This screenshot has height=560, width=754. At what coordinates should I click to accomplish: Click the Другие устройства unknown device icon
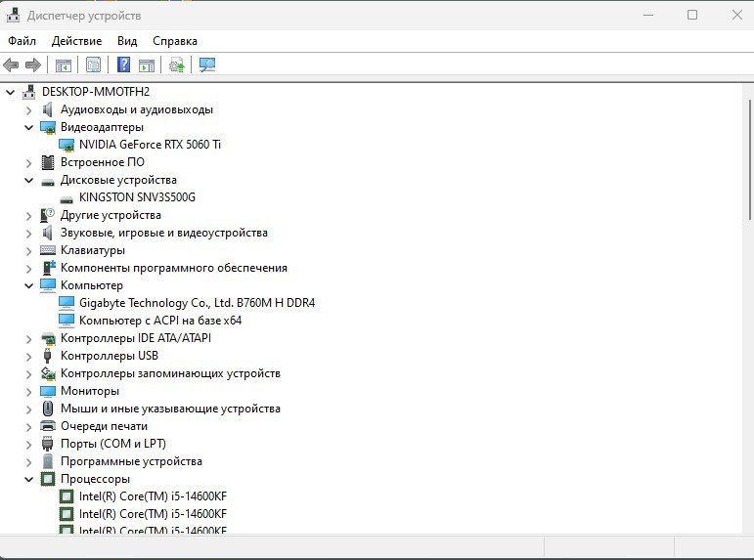(x=47, y=215)
